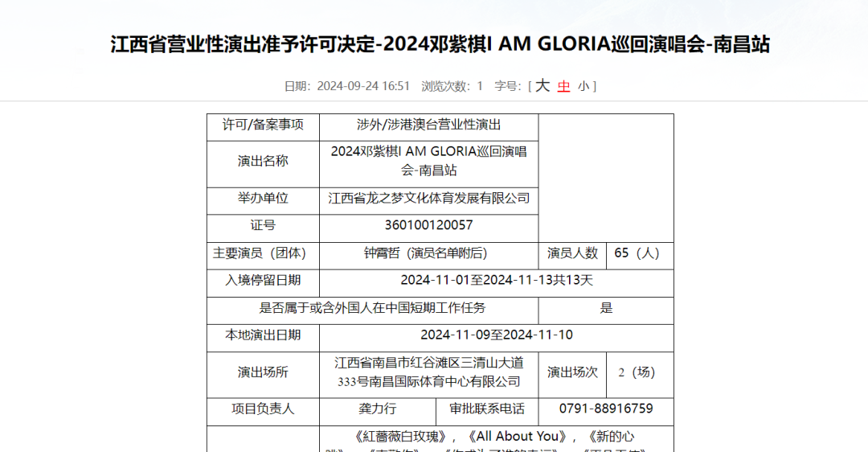
Task: Select organizer 江西省龙之梦文化体育发展有限公司
Action: (x=428, y=198)
